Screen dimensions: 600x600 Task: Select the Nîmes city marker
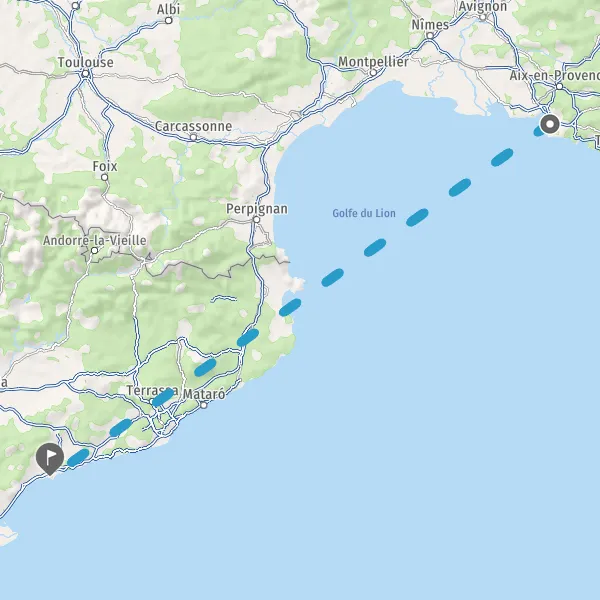[430, 36]
